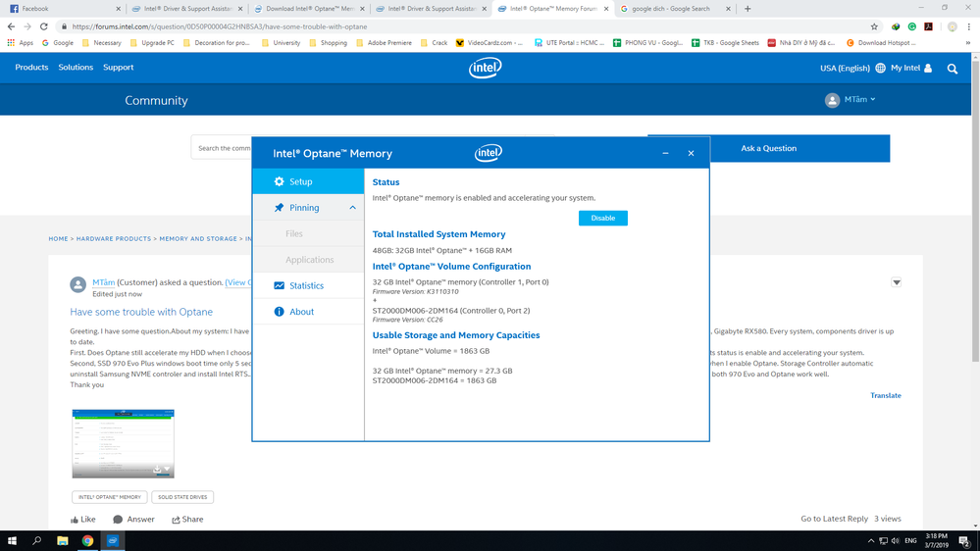Collapse the Pinning section chevron
The height and width of the screenshot is (551, 980).
tap(352, 208)
